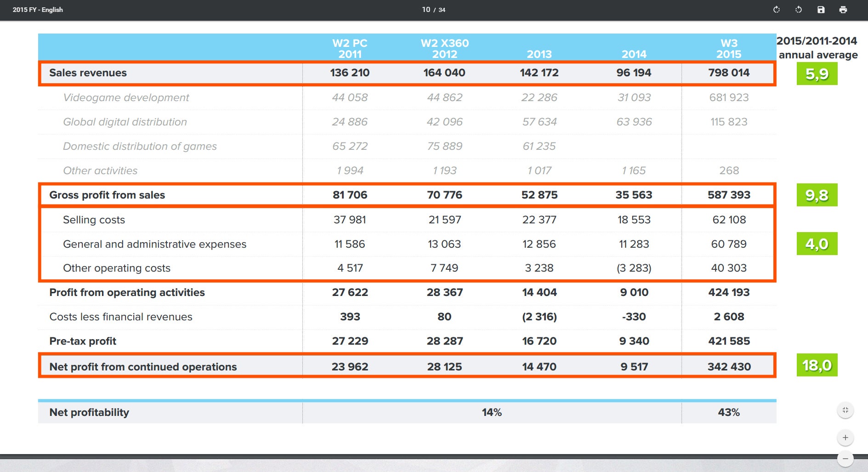This screenshot has width=868, height=472.
Task: Click the green 5,9 multiplier badge
Action: tap(817, 74)
